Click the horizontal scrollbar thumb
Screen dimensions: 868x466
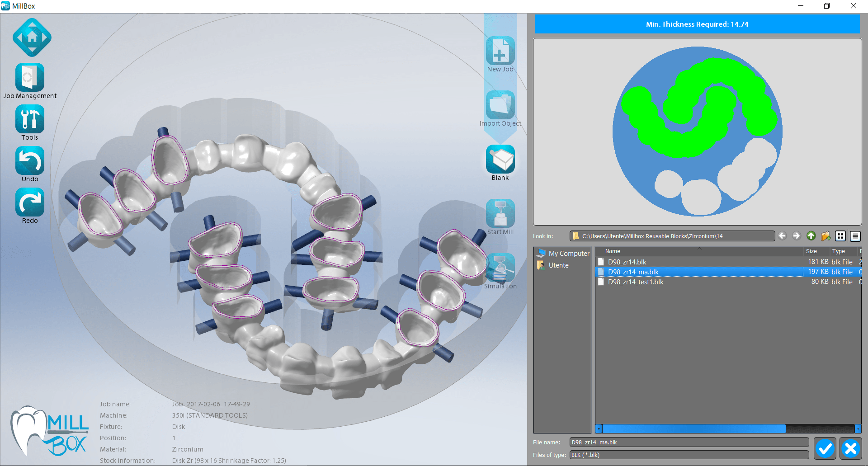point(694,428)
